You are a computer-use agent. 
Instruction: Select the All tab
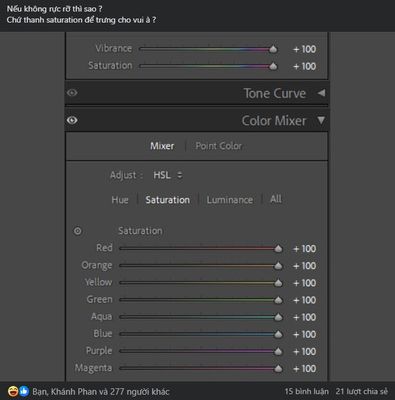click(x=276, y=199)
